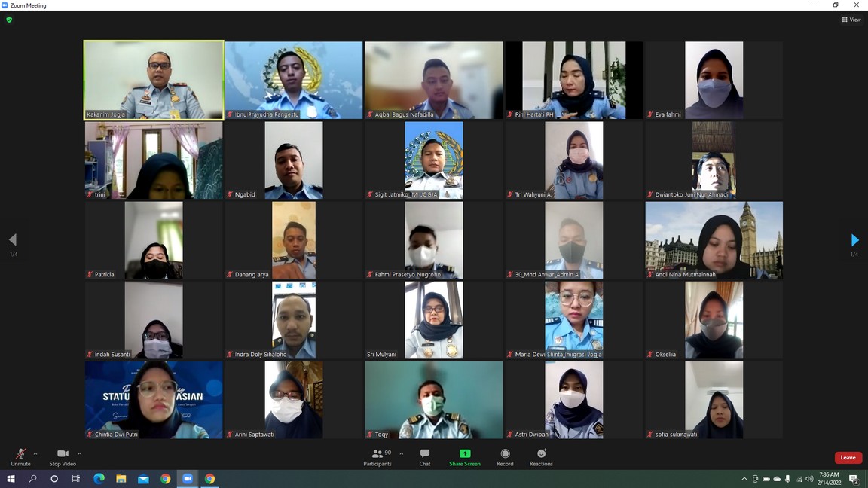Start recording with the Record button

[505, 456]
